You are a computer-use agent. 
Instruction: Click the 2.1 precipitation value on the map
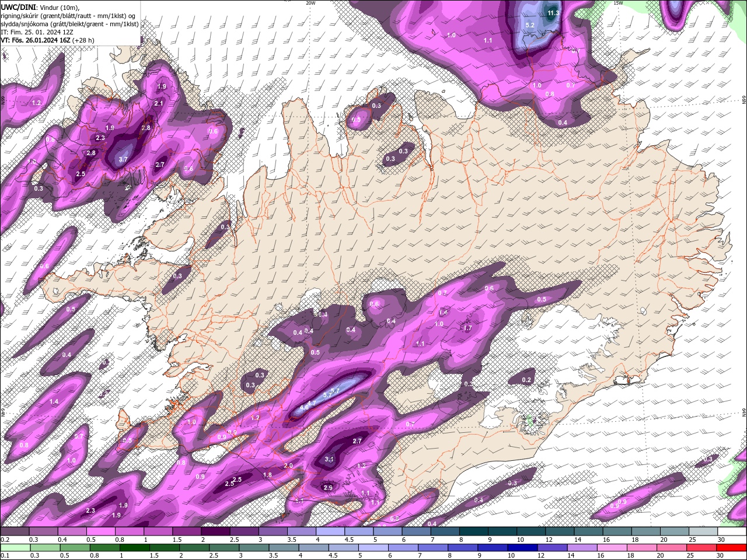click(x=159, y=103)
